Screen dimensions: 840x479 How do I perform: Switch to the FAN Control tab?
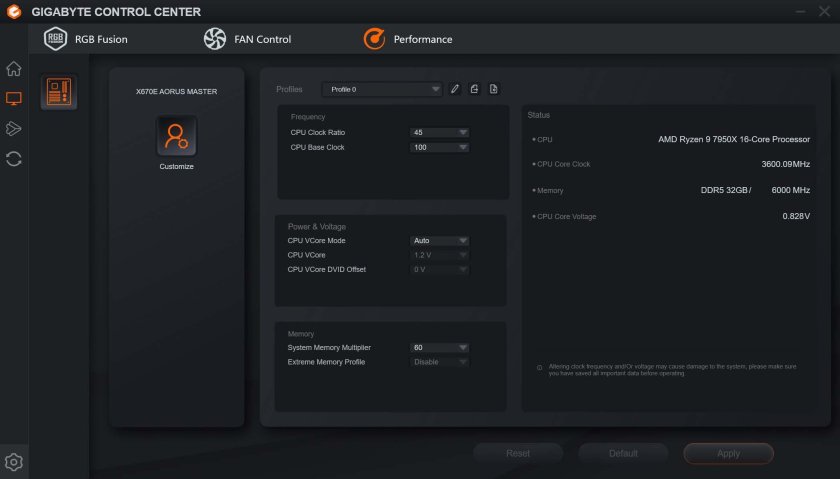coord(247,39)
